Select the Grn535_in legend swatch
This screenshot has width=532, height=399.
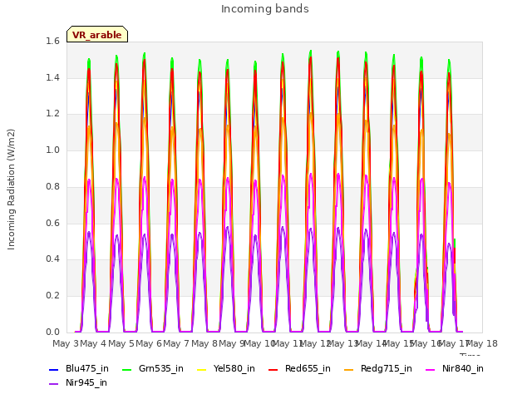tap(126, 369)
